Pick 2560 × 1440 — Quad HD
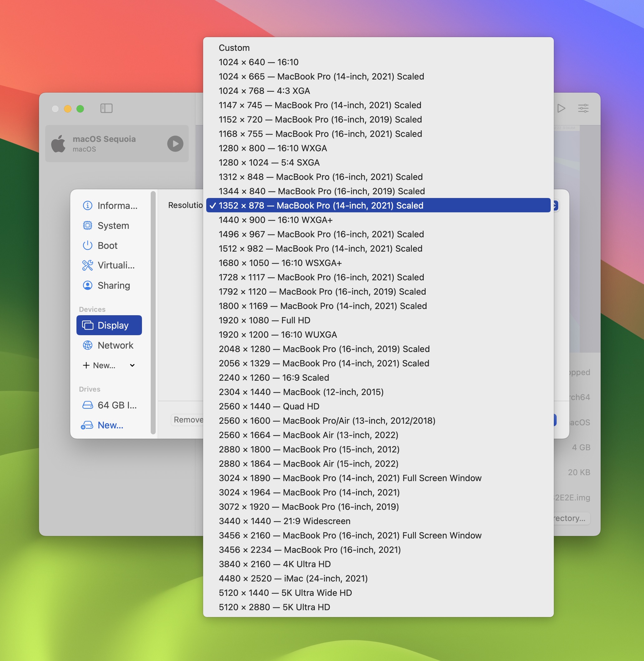This screenshot has width=644, height=661. coord(378,406)
